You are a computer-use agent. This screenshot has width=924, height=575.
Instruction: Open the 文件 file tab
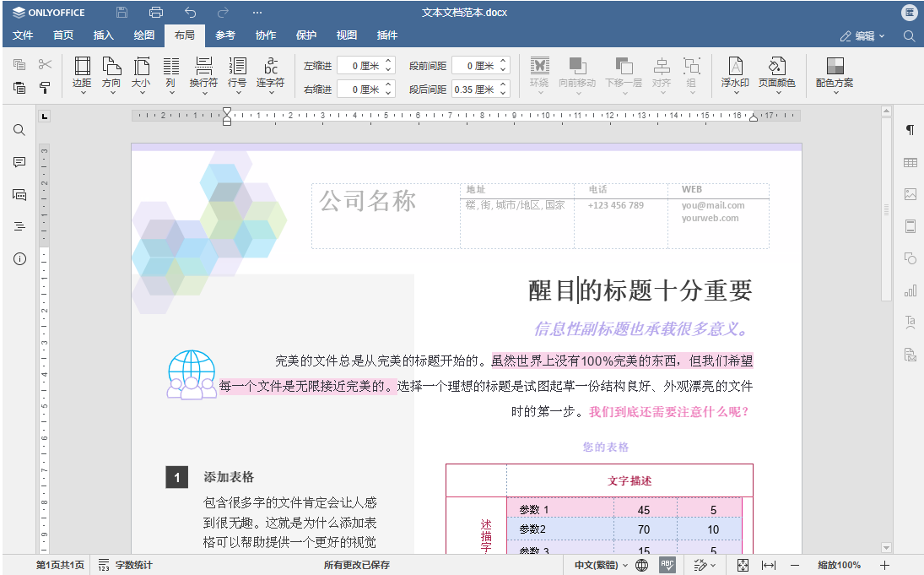click(23, 35)
